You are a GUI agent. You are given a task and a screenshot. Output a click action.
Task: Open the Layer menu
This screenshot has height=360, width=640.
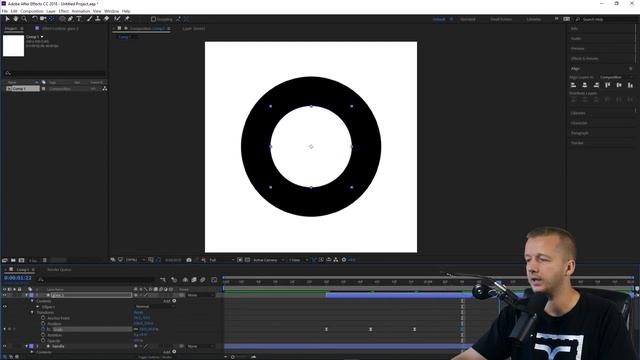51,11
